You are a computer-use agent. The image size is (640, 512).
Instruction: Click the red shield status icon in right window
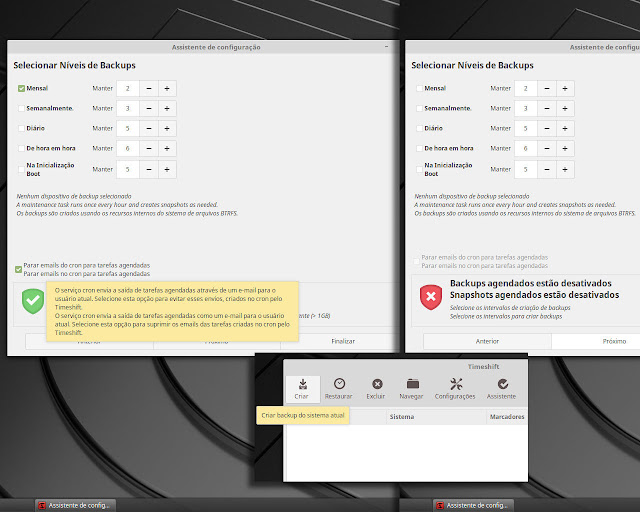coord(431,297)
